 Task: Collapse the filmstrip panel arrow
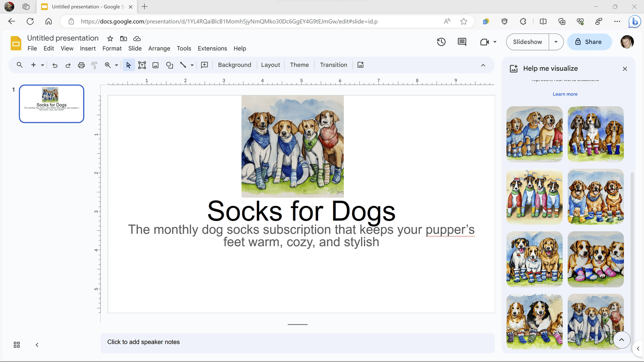[x=37, y=345]
